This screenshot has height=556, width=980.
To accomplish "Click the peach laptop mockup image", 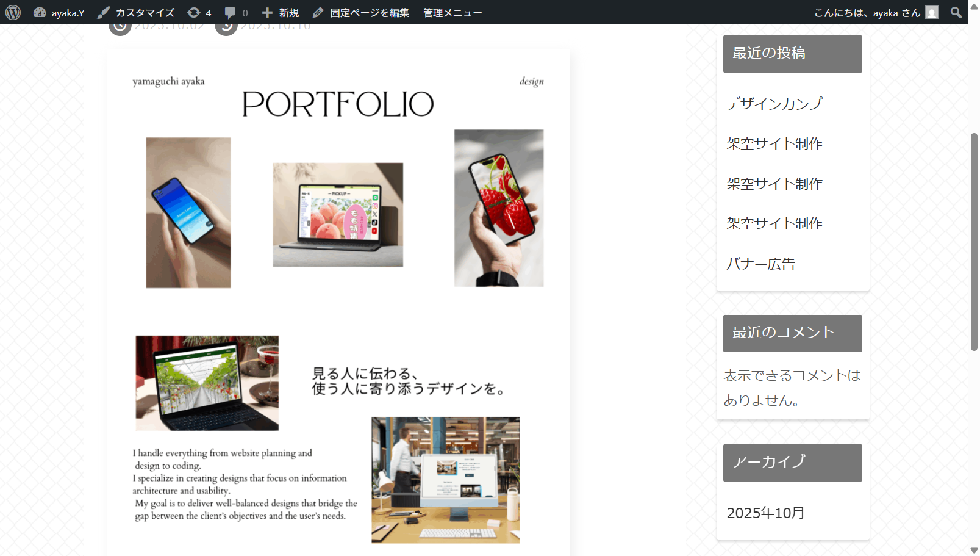I will point(338,215).
